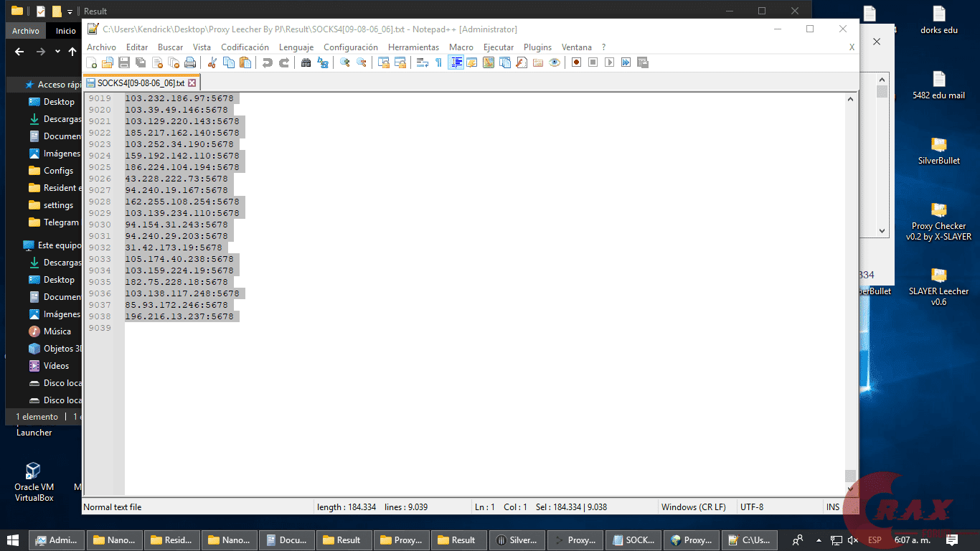Open the Codificación menu
The width and height of the screenshot is (980, 551).
pyautogui.click(x=245, y=47)
